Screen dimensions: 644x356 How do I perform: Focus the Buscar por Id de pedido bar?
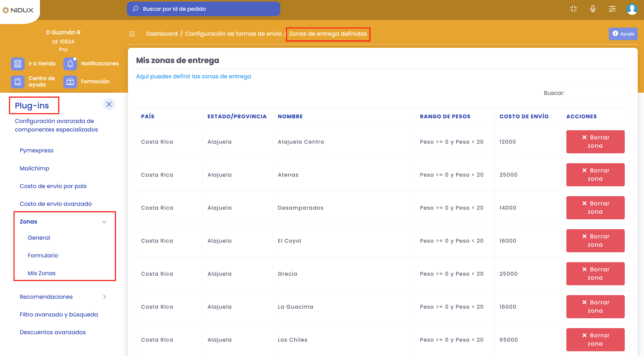(203, 9)
